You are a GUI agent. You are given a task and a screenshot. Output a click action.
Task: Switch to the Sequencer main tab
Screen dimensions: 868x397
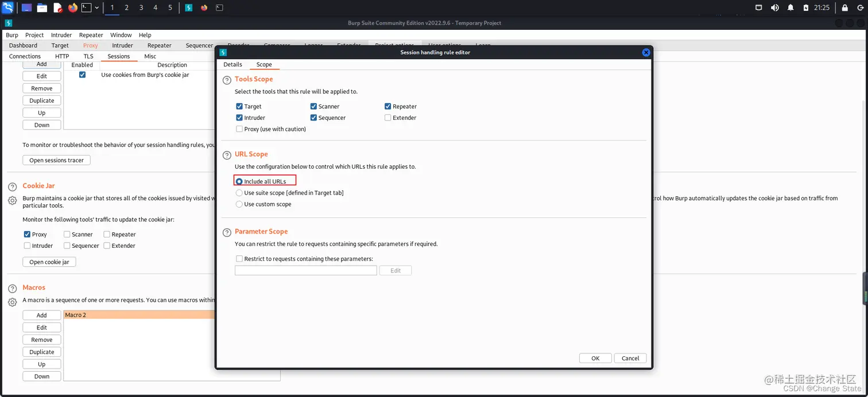pyautogui.click(x=199, y=45)
